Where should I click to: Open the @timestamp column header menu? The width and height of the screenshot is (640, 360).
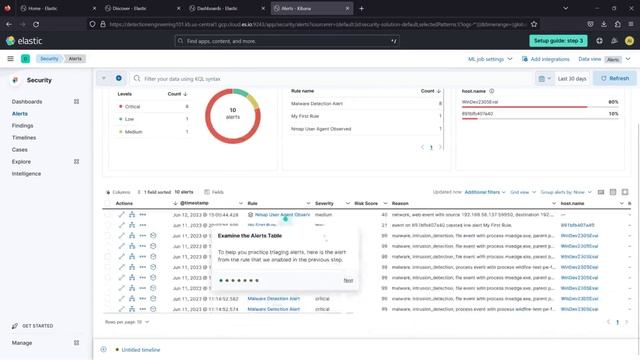(240, 203)
